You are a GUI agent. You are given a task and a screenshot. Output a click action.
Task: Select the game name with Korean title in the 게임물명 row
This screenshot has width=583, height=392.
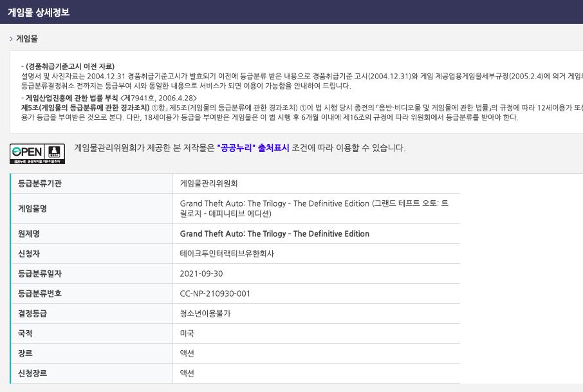tap(314, 209)
